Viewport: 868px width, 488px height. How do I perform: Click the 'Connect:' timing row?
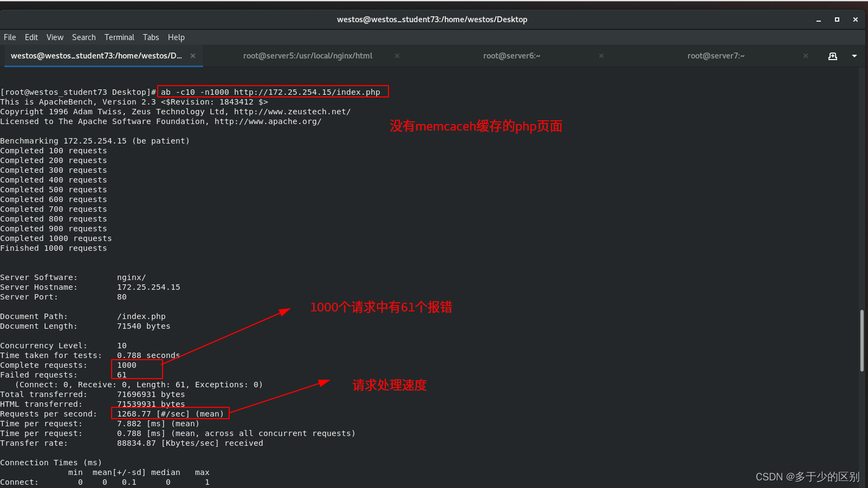click(x=105, y=482)
